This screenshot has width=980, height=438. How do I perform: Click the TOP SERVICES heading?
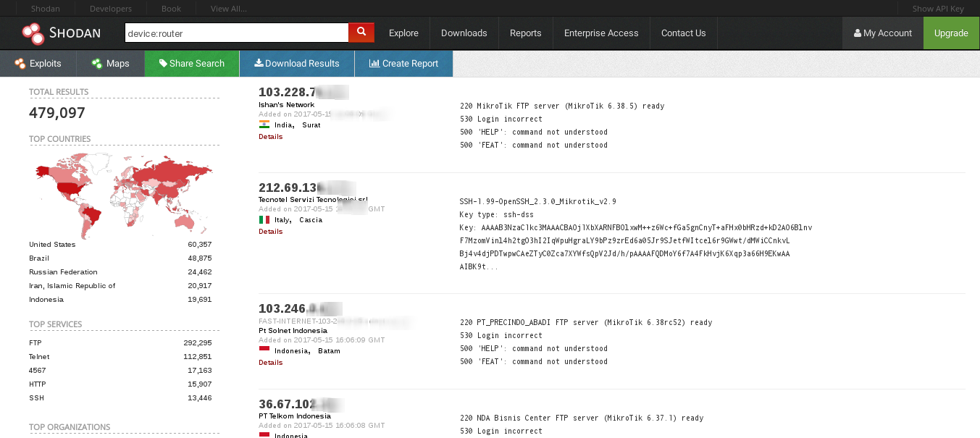56,324
